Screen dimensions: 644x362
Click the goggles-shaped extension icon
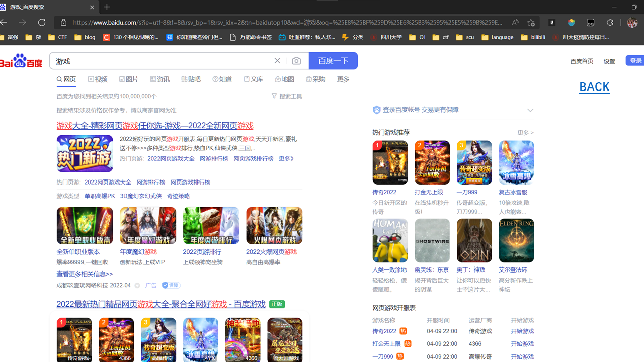591,22
